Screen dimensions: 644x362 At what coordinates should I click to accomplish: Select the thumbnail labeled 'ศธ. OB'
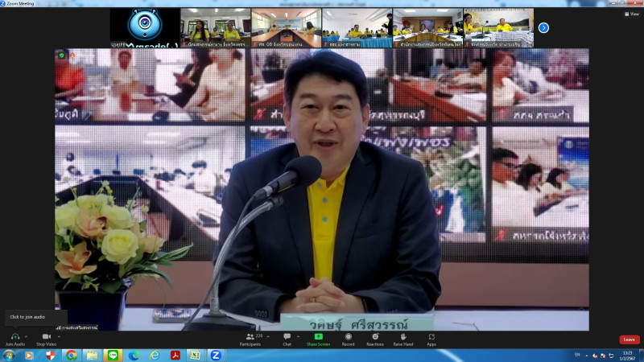pos(287,27)
